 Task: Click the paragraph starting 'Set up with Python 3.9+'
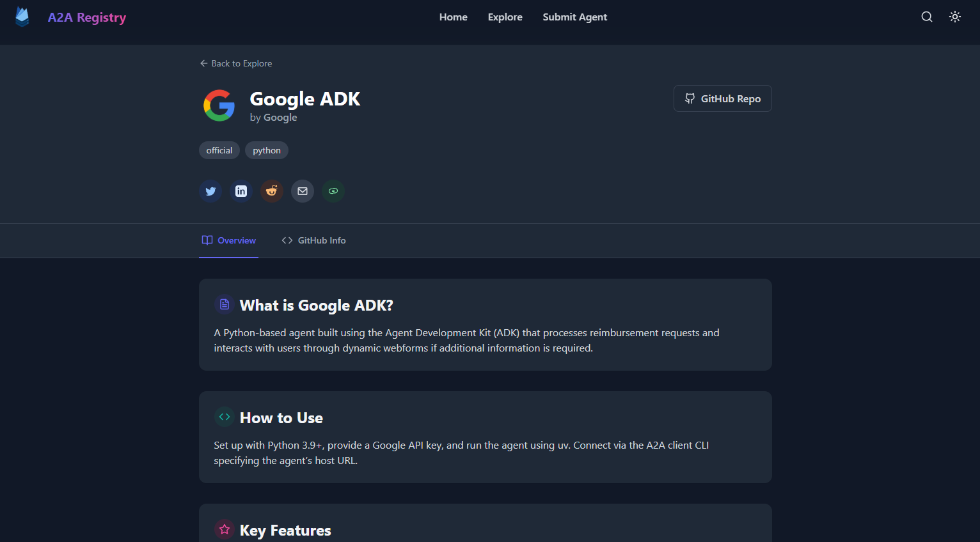point(462,453)
